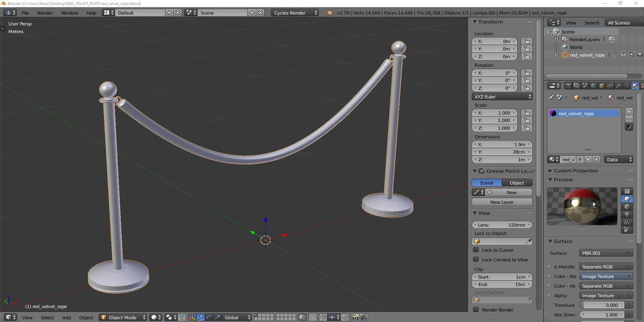Open the Data link dropdown in material panel

[x=619, y=160]
